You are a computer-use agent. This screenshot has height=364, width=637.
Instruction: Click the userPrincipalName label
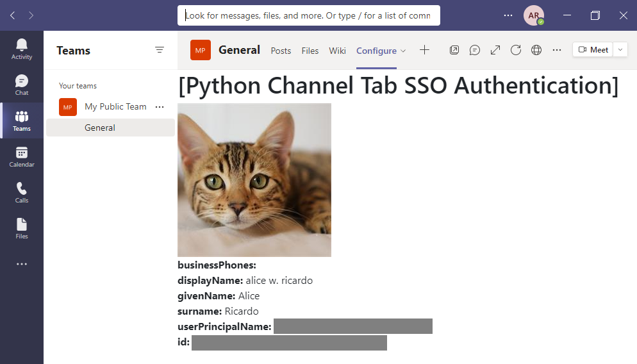pos(224,327)
